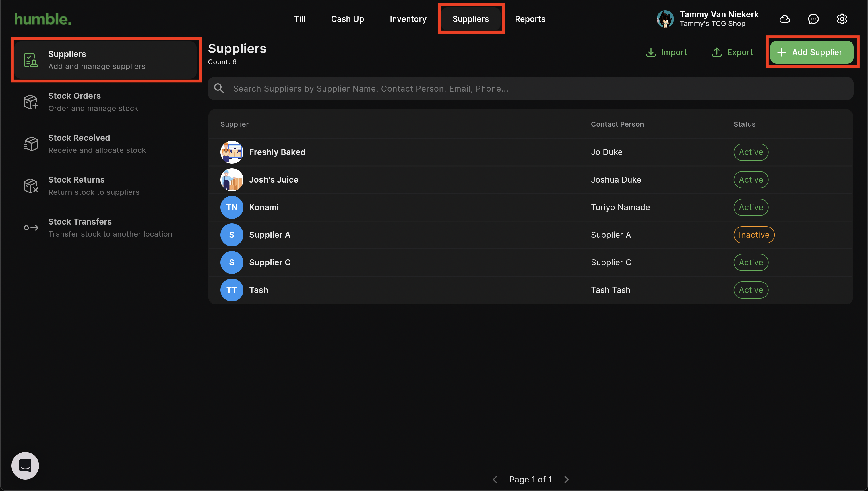
Task: Switch to the Inventory tab
Action: pyautogui.click(x=408, y=19)
